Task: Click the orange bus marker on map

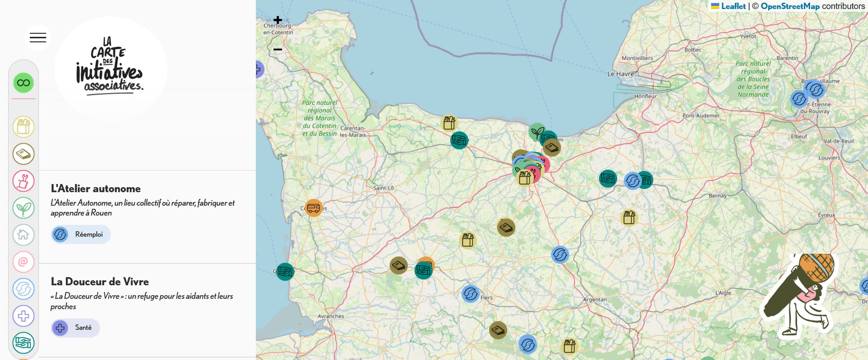Action: coord(313,208)
